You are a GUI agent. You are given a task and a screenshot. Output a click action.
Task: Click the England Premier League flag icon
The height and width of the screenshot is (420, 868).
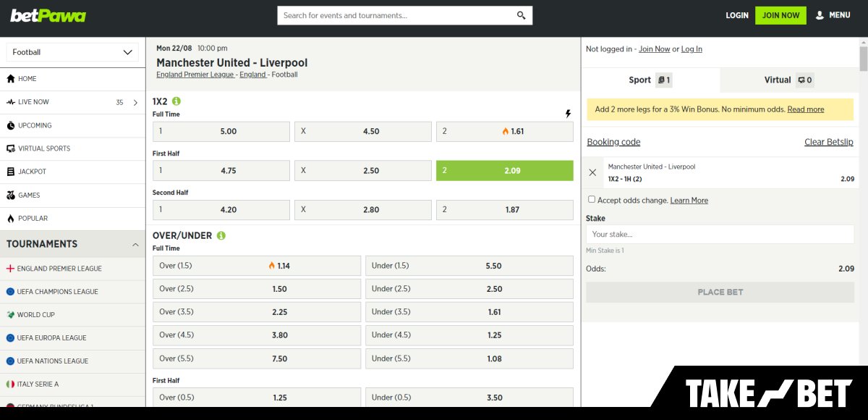(x=10, y=269)
